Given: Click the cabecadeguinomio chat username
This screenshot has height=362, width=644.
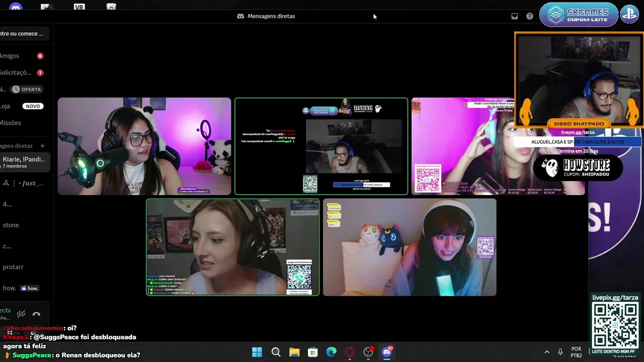Looking at the screenshot, I should [34, 328].
